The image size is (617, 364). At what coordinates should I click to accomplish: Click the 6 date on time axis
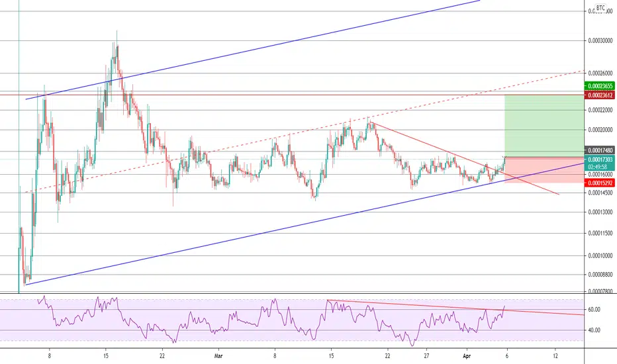click(x=507, y=356)
